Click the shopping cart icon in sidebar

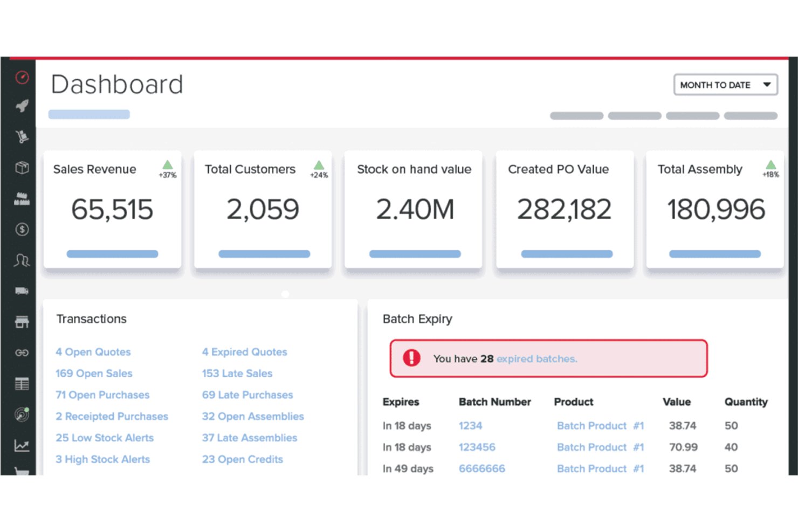pyautogui.click(x=22, y=471)
